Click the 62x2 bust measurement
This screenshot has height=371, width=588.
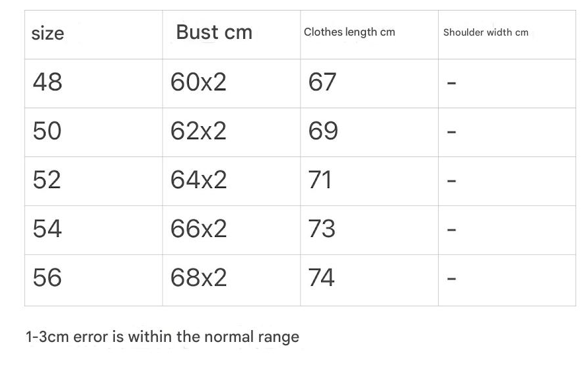pos(198,131)
